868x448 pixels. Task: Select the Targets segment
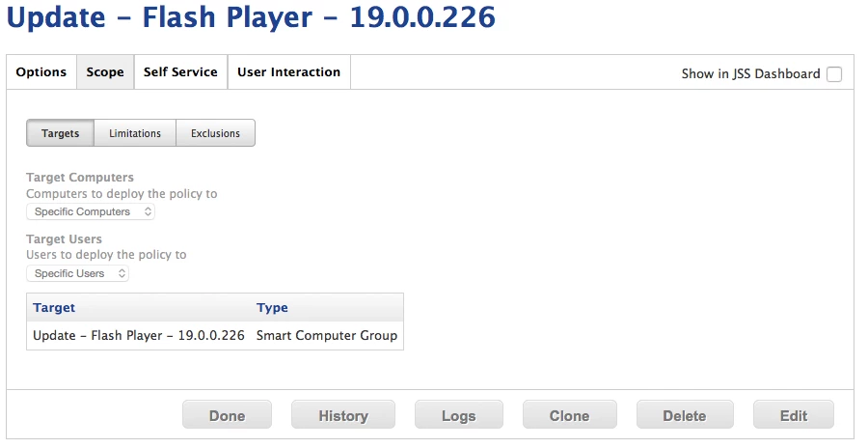pos(61,133)
